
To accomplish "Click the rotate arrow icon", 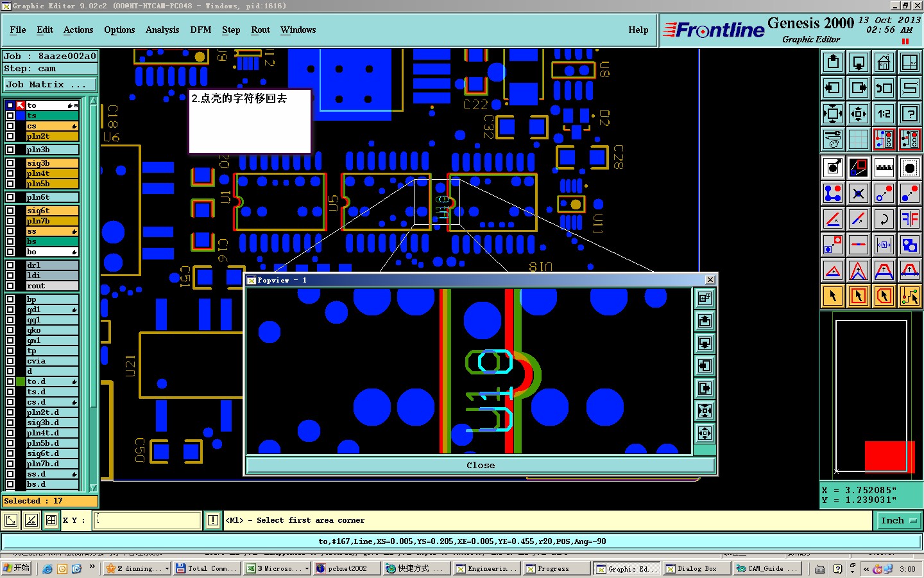I will point(884,219).
